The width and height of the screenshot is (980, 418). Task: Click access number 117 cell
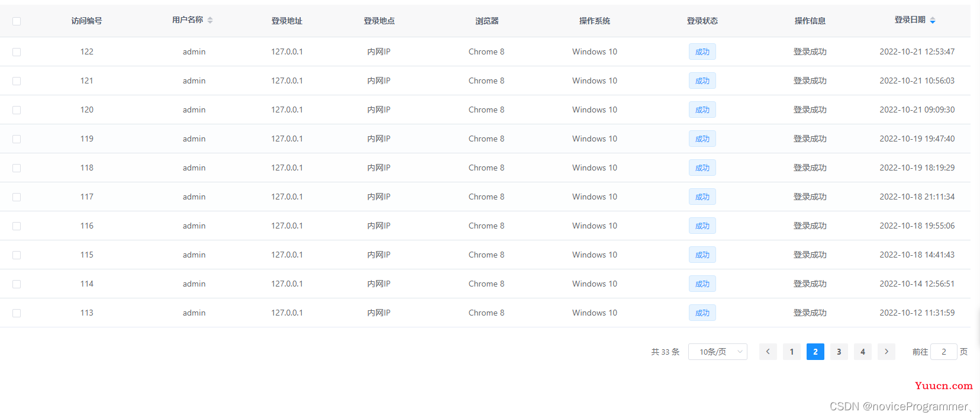click(x=87, y=197)
